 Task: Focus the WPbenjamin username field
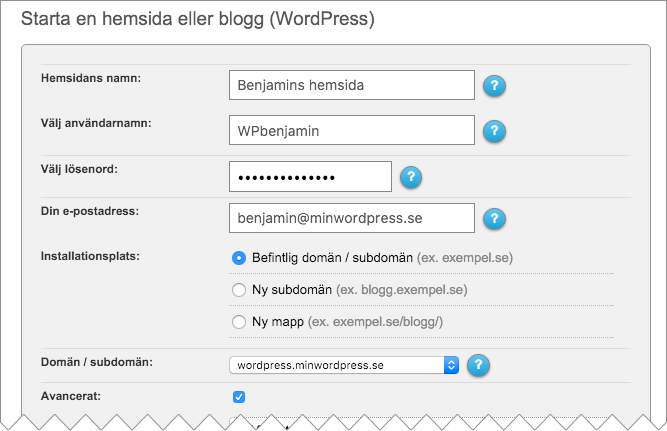[352, 130]
